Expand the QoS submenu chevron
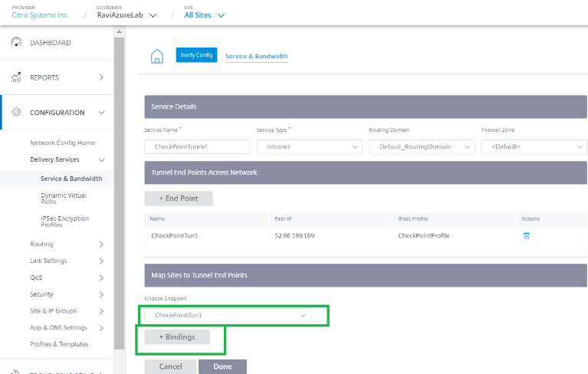The image size is (588, 374). pyautogui.click(x=101, y=277)
